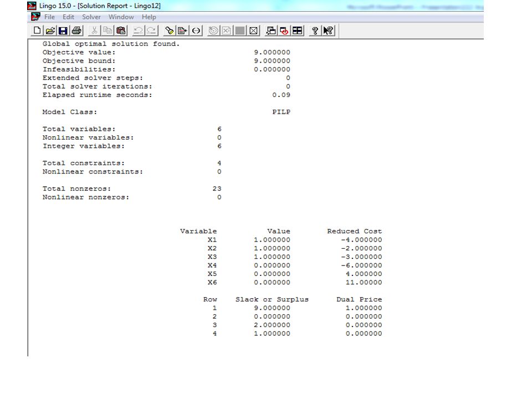Screen dimensions: 532x399
Task: Click the Paste clipboard icon
Action: pyautogui.click(x=121, y=31)
